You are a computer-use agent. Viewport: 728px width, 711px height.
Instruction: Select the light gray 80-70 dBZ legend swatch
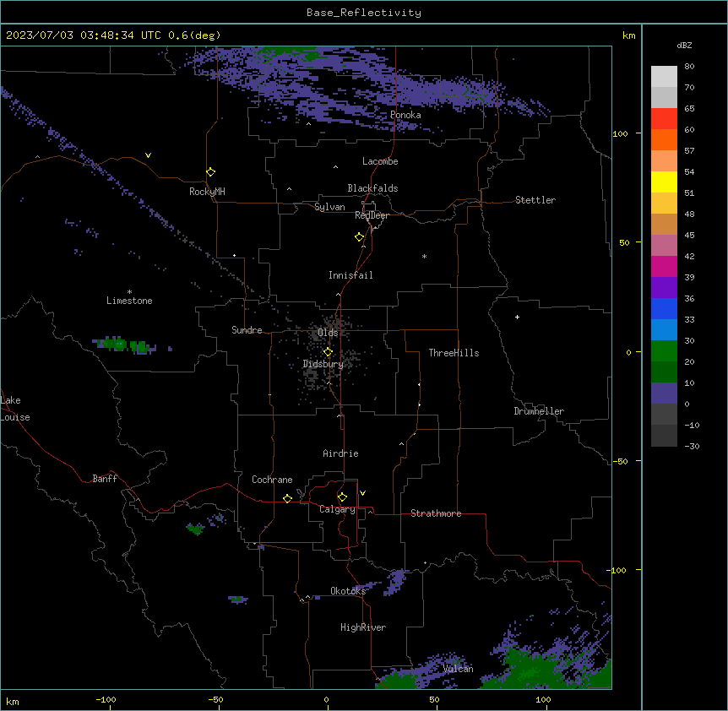[664, 76]
